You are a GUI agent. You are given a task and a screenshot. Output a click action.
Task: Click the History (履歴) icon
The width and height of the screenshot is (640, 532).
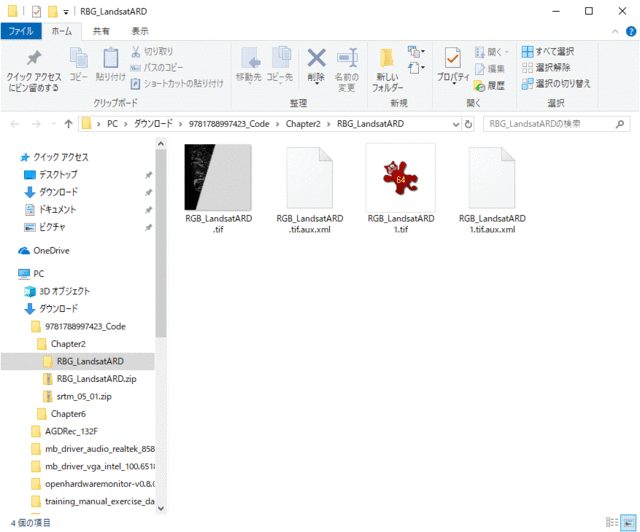[x=489, y=85]
